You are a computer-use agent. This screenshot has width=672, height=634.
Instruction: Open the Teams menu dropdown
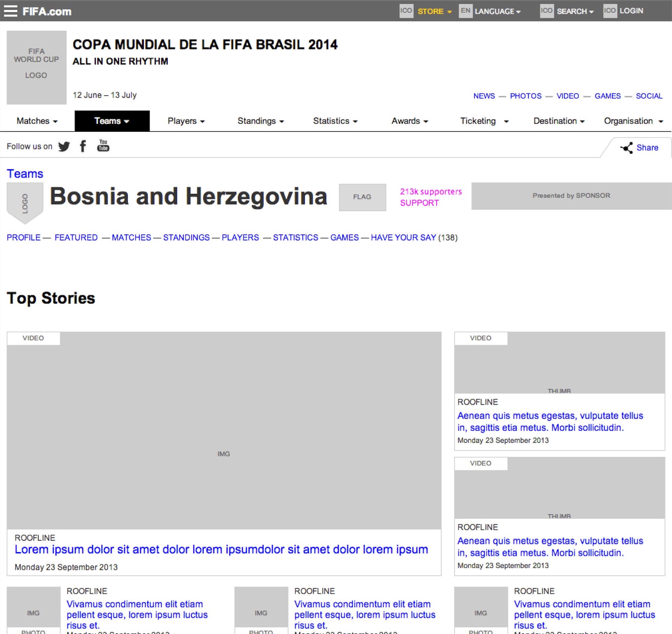point(112,121)
